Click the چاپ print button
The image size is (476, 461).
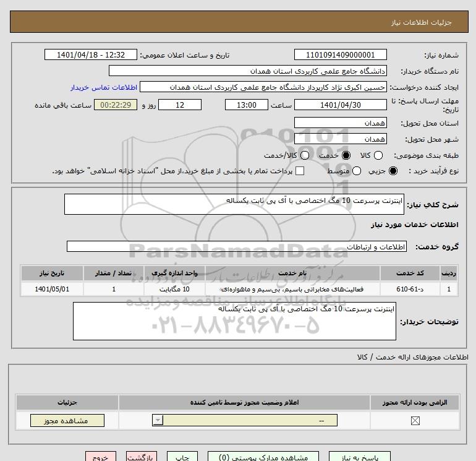pos(182,457)
